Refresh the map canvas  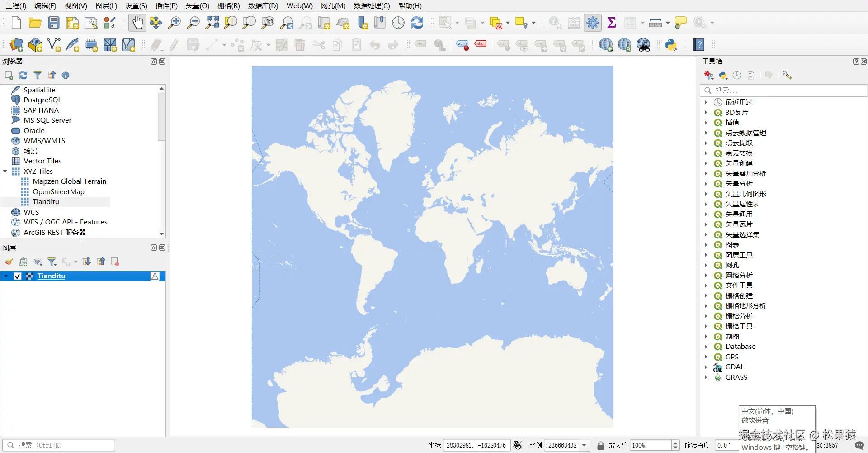(417, 23)
